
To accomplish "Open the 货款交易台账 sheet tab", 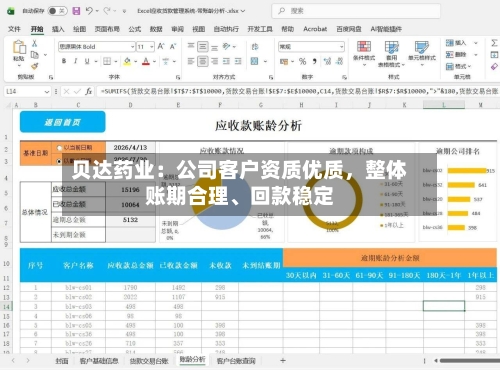I will [149, 361].
